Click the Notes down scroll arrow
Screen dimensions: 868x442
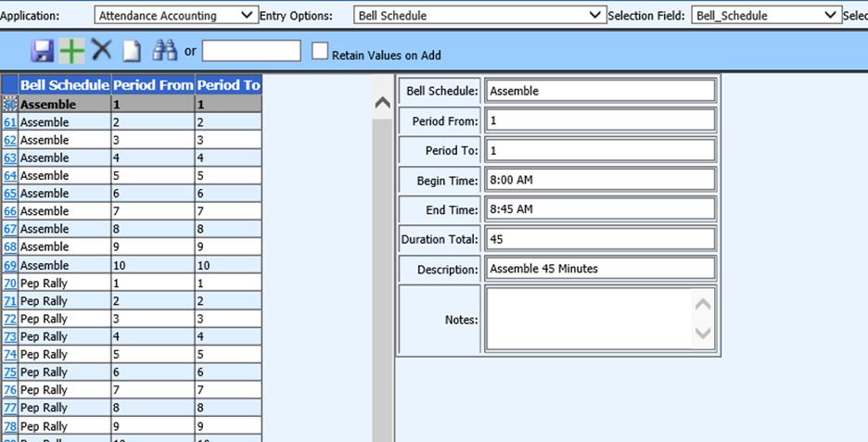coord(703,333)
